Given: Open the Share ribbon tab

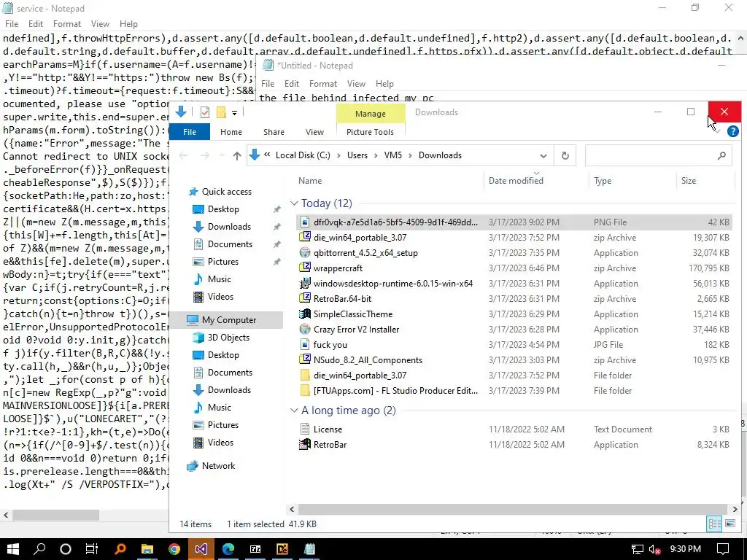Looking at the screenshot, I should (x=274, y=132).
